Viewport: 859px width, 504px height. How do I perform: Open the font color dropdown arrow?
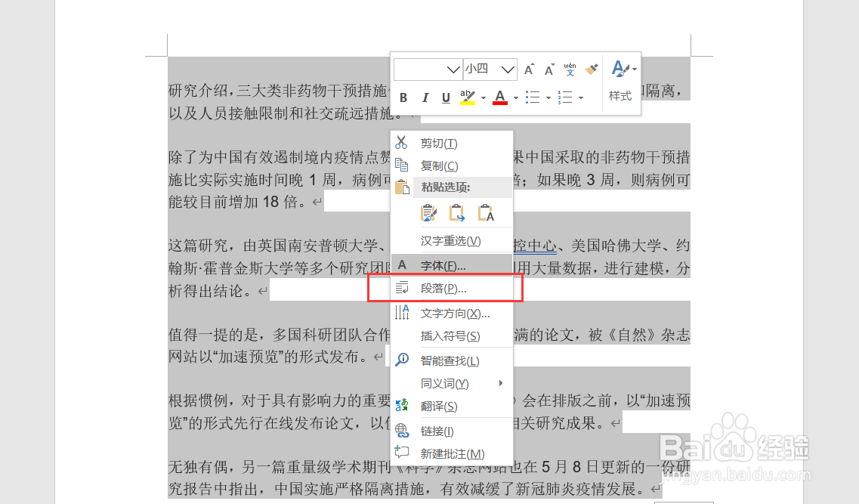[x=516, y=97]
